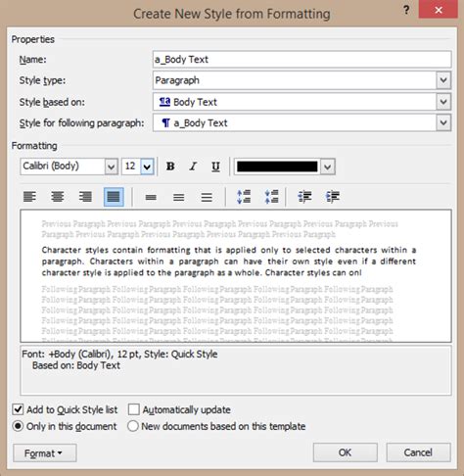Viewport: 464px width, 476px height.
Task: Click the OK button
Action: tap(346, 452)
